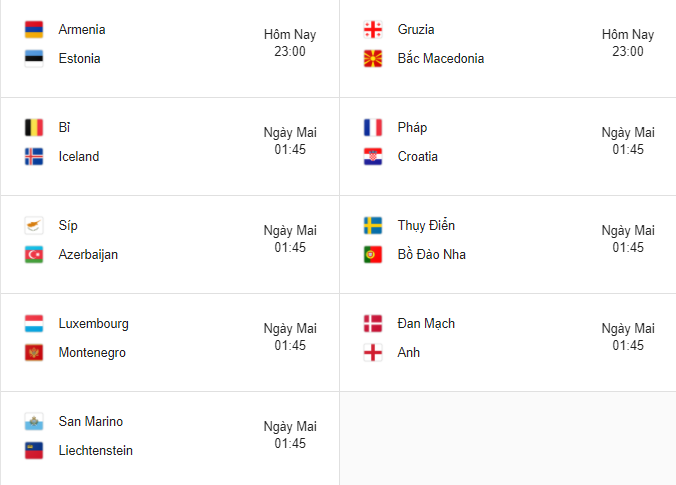The height and width of the screenshot is (485, 676).
Task: Click the Bồ Đào Nha flag icon
Action: pos(373,254)
